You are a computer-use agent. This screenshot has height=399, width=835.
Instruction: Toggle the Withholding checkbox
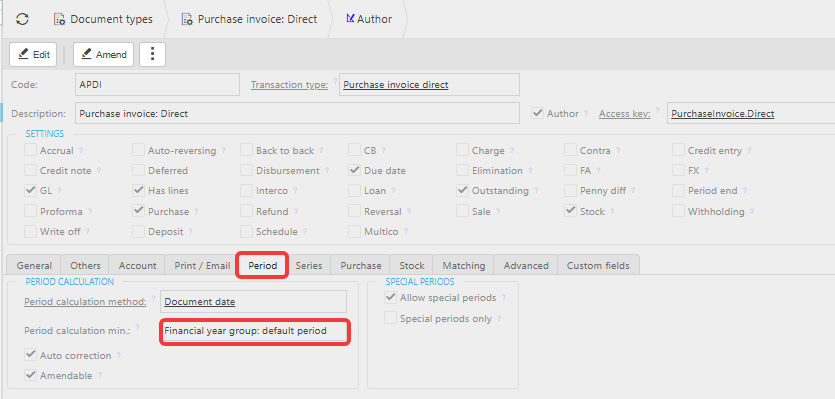tap(678, 211)
